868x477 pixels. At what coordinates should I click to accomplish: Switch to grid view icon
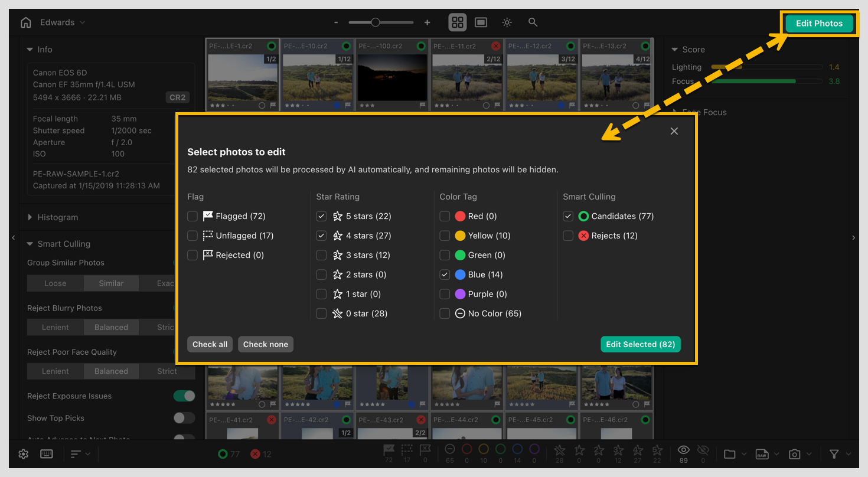click(458, 22)
